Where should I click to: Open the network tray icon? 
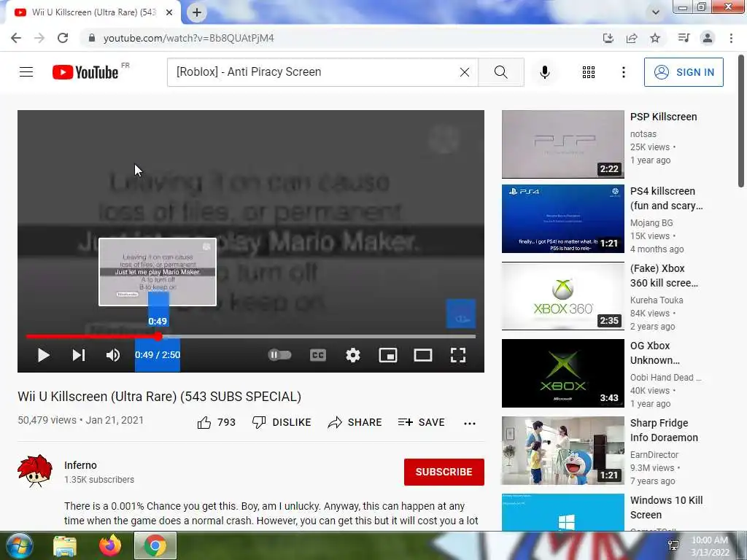coord(673,545)
